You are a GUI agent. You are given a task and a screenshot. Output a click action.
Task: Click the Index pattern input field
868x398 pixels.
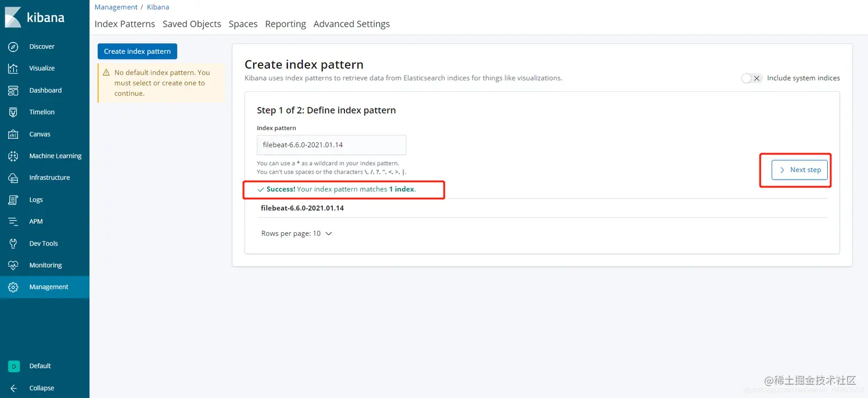(331, 145)
